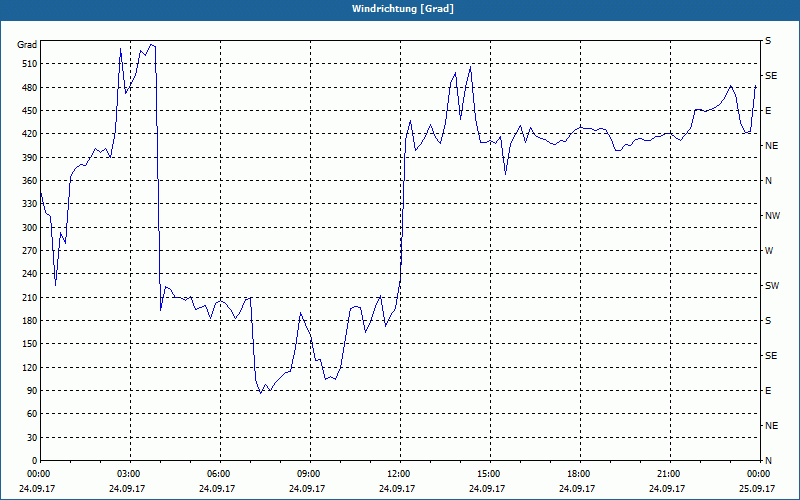Image resolution: width=800 pixels, height=500 pixels.
Task: Select the 120 y-axis value
Action: pos(30,367)
